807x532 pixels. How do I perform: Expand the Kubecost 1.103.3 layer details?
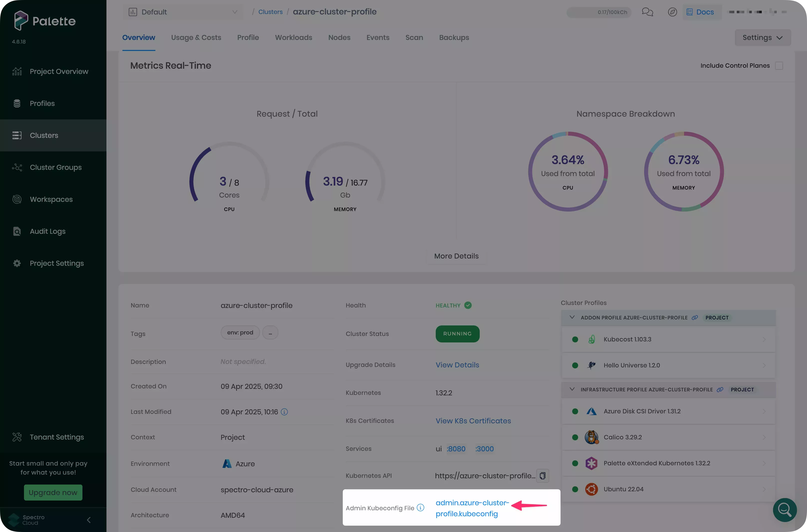point(764,339)
